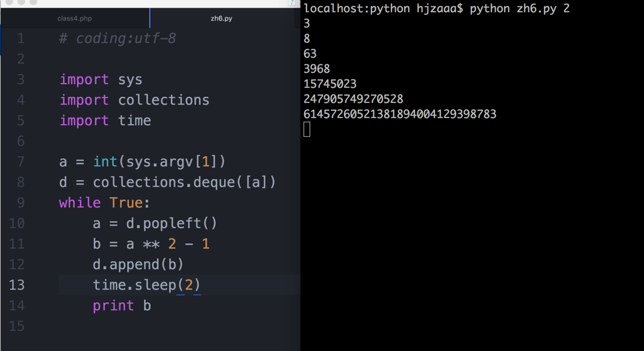This screenshot has width=644, height=351.
Task: Click line number 1 in gutter
Action: (21, 39)
